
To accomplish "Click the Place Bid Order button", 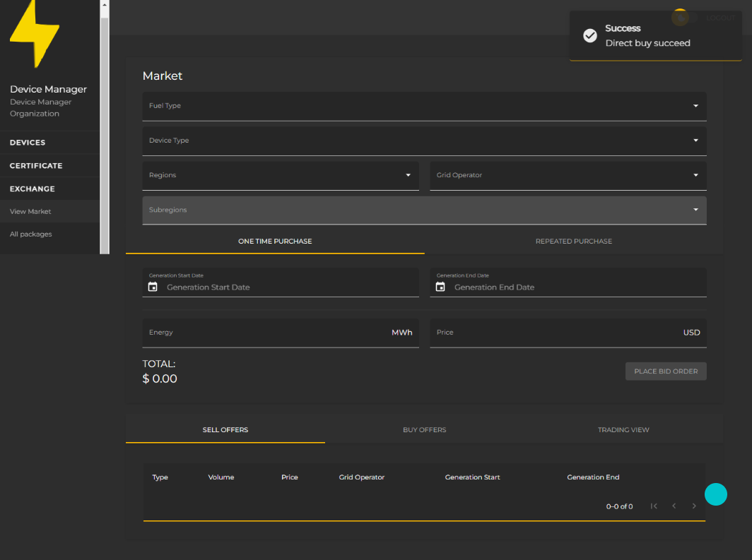I will 666,371.
